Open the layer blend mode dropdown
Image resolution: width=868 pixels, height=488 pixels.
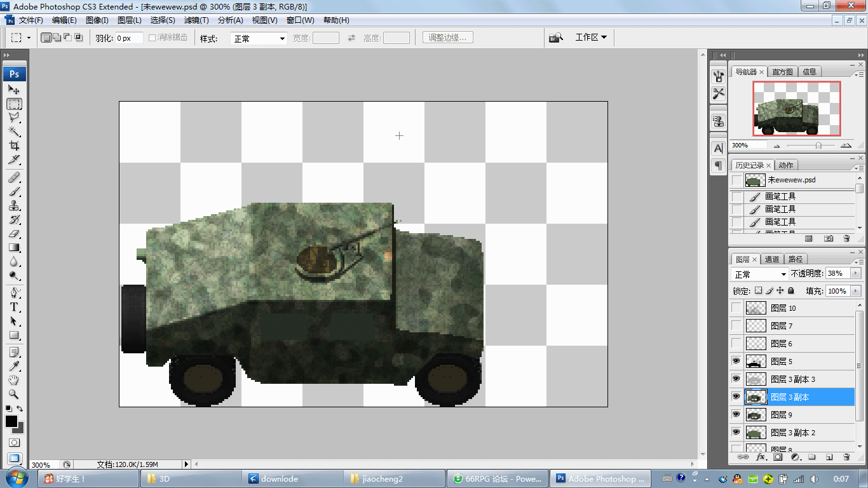point(760,274)
